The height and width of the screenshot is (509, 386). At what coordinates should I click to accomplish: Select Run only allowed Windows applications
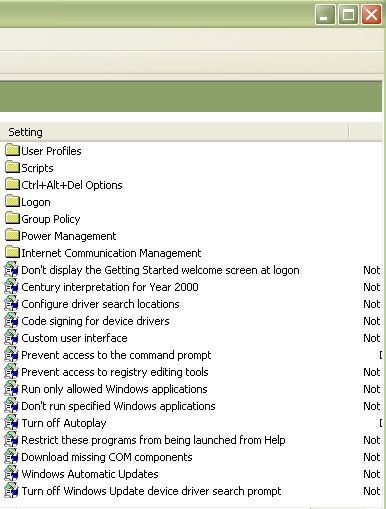click(x=114, y=389)
